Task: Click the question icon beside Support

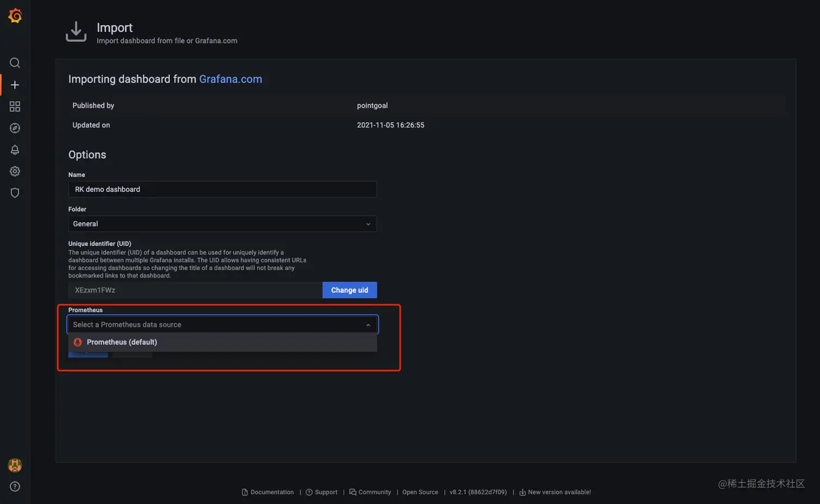Action: coord(309,492)
